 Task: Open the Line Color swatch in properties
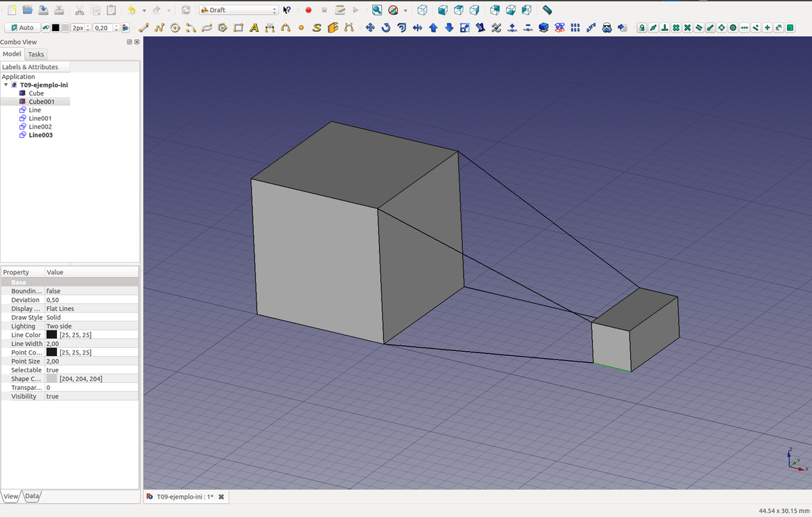click(x=51, y=335)
